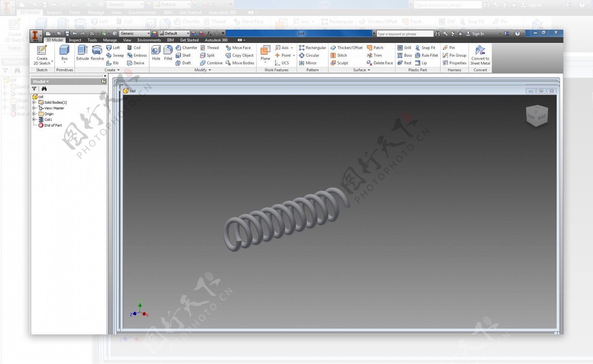Switch to the Inspect ribbon tab

tap(75, 40)
